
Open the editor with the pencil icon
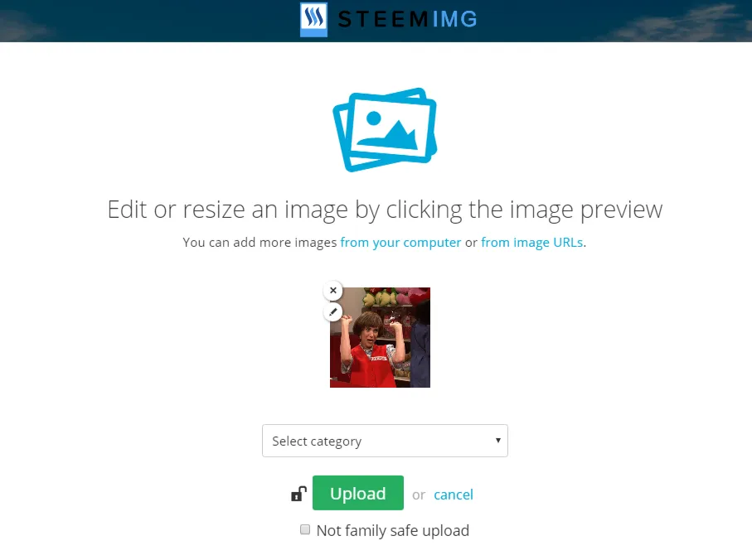pos(333,311)
